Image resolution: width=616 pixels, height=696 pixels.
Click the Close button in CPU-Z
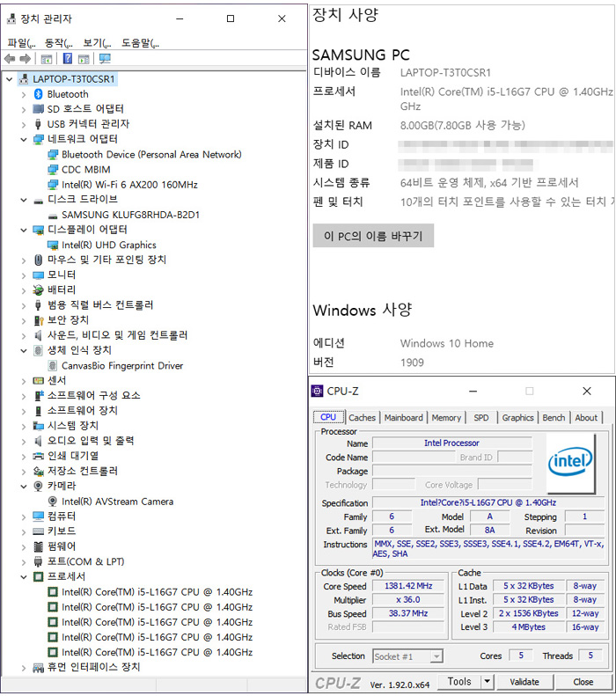tap(583, 682)
